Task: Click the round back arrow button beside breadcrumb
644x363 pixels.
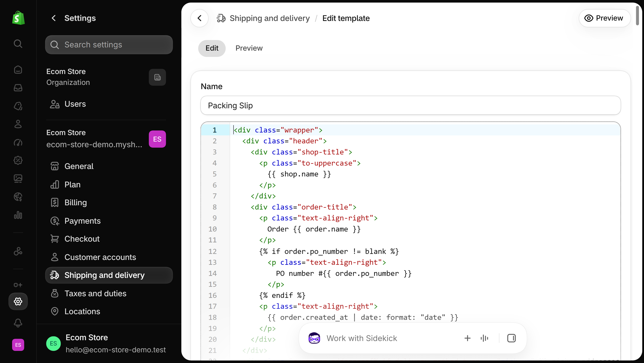Action: click(199, 18)
